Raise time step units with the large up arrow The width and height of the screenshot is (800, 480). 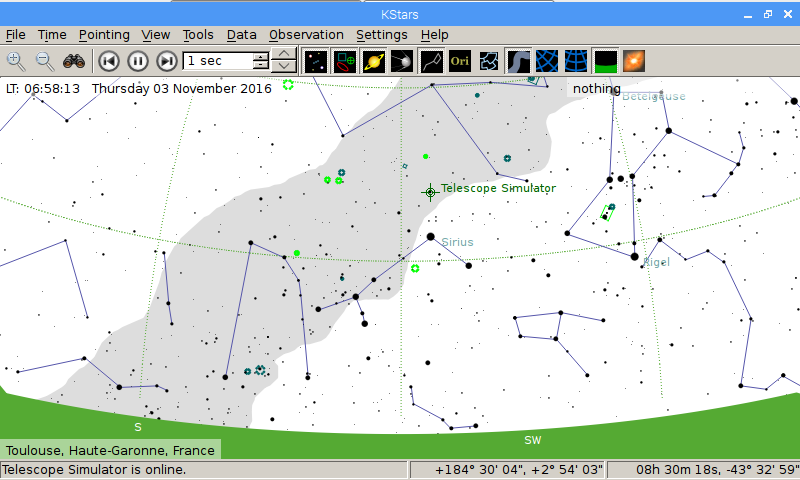tap(284, 54)
